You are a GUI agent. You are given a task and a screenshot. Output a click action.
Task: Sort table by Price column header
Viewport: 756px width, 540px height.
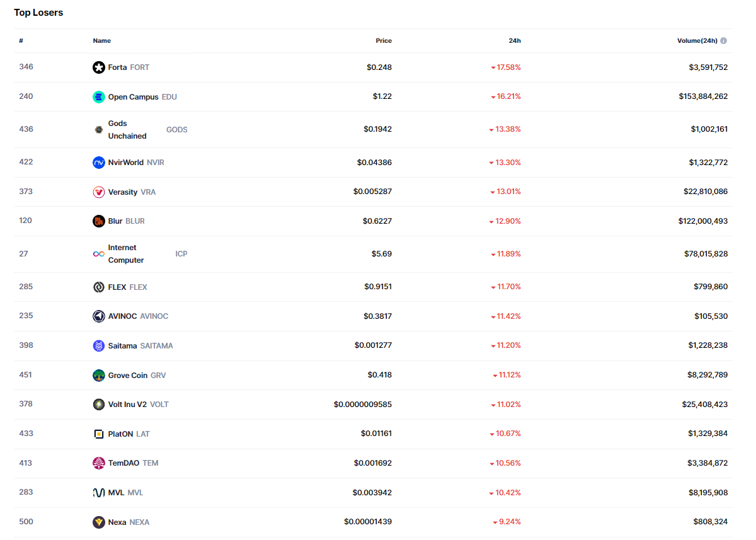pos(384,41)
